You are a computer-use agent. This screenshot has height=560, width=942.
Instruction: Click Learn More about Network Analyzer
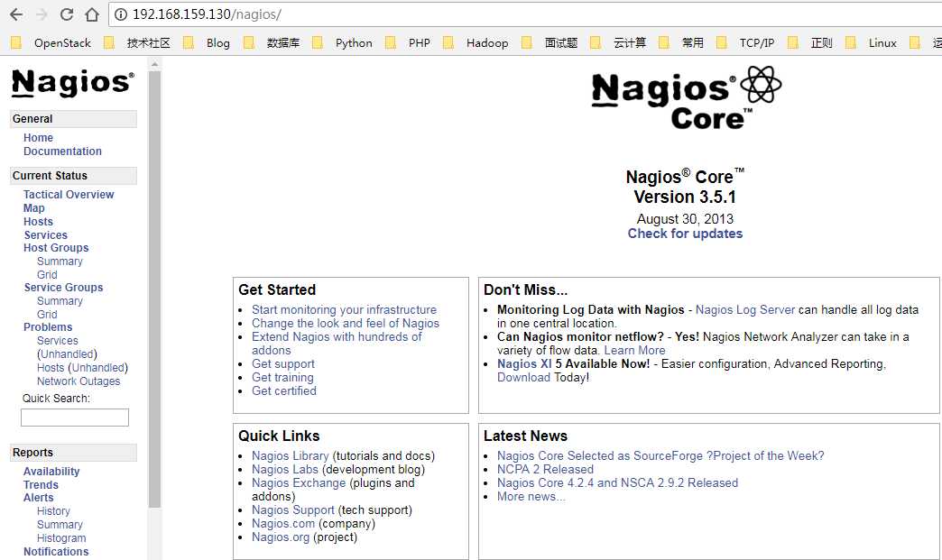pos(634,350)
